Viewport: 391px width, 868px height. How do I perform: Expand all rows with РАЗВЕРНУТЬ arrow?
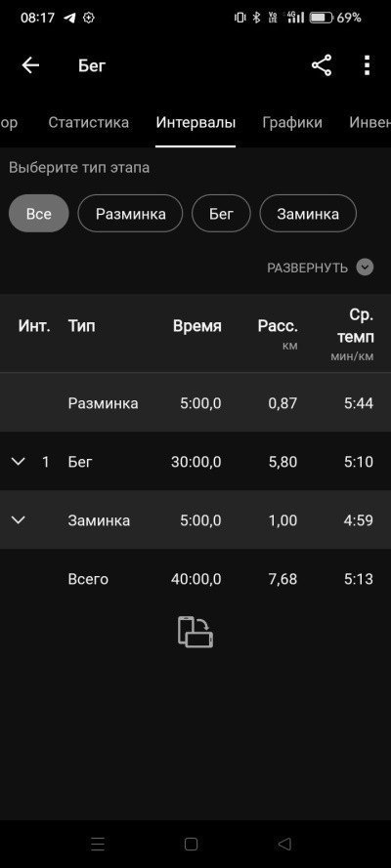pyautogui.click(x=365, y=268)
